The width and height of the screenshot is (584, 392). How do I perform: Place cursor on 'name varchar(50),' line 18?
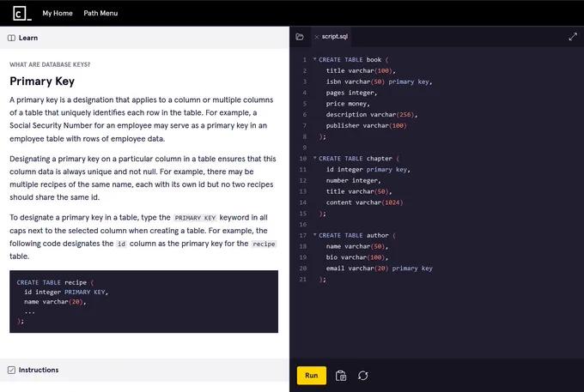(356, 246)
